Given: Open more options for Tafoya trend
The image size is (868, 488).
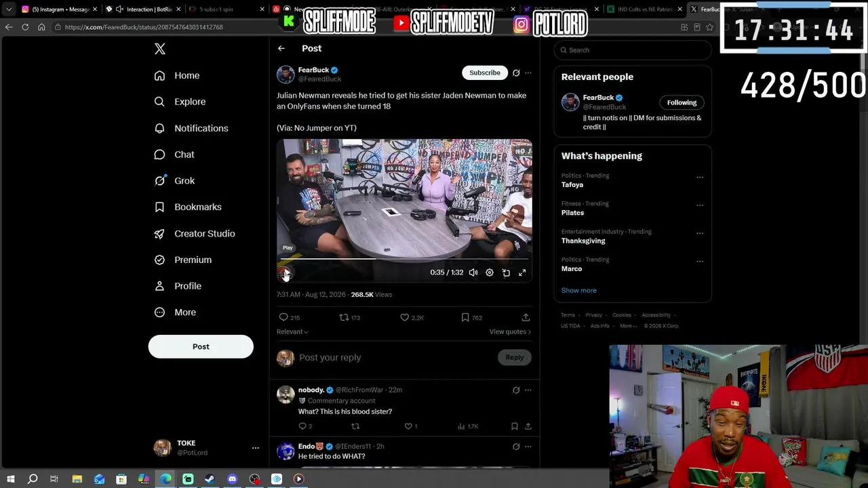Looking at the screenshot, I should click(x=700, y=178).
